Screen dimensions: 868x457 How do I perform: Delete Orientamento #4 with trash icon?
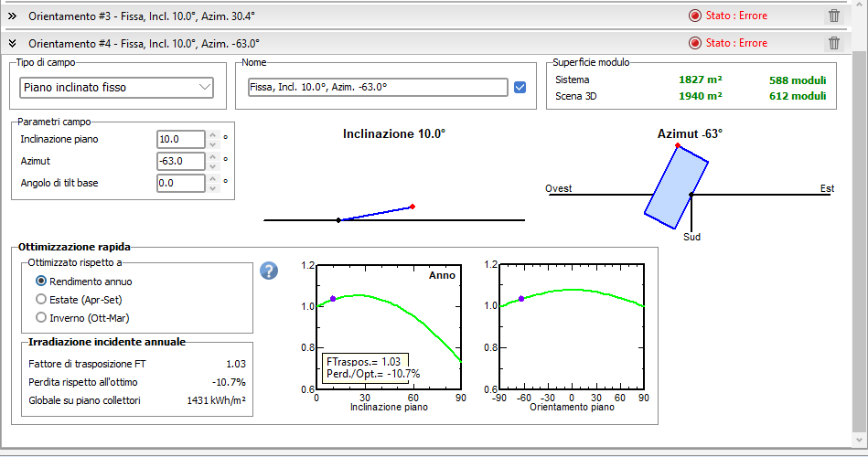(833, 43)
